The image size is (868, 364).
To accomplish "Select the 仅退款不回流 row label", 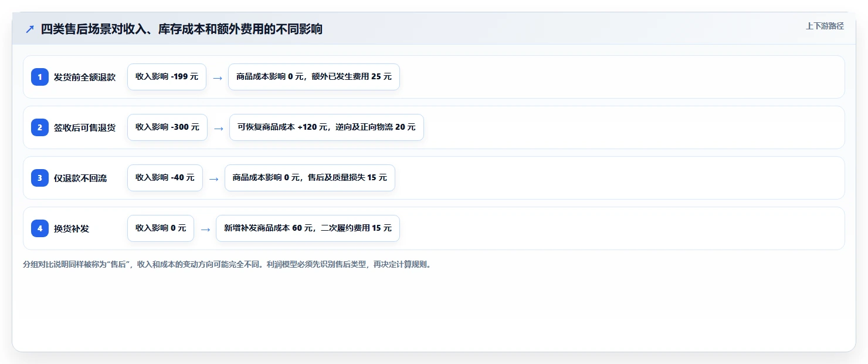I will click(80, 178).
